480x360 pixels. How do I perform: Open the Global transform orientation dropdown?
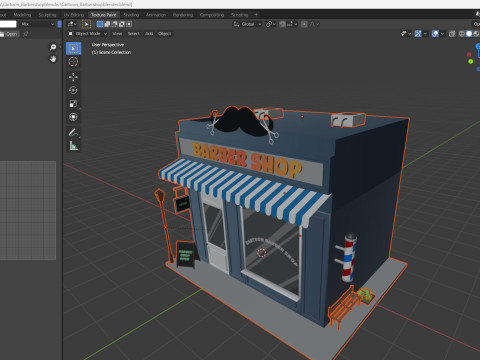[x=247, y=24]
